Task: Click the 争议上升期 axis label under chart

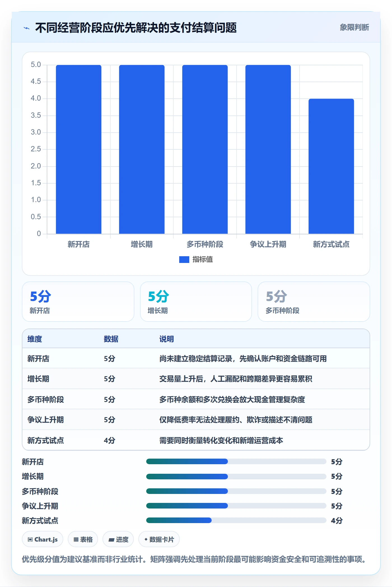Action: click(x=268, y=244)
